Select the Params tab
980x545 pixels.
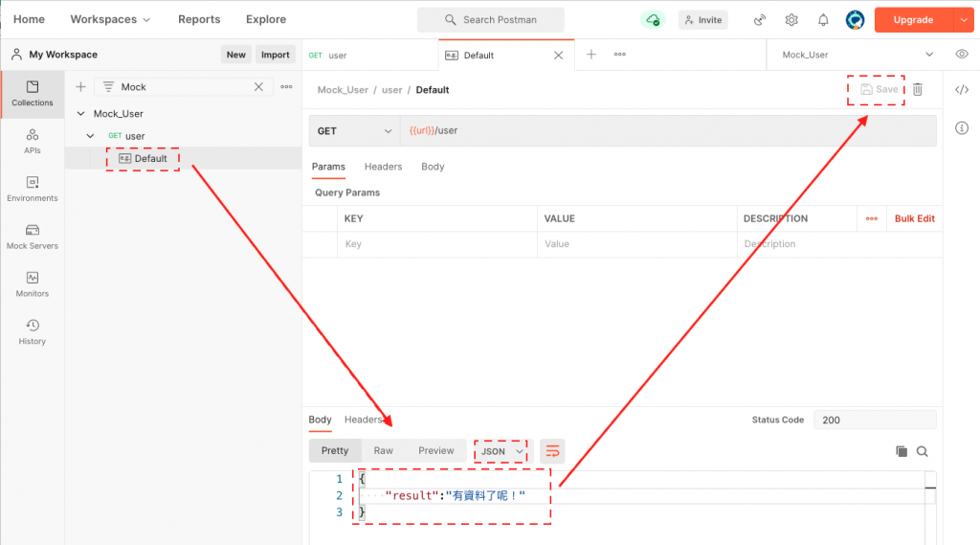(328, 167)
